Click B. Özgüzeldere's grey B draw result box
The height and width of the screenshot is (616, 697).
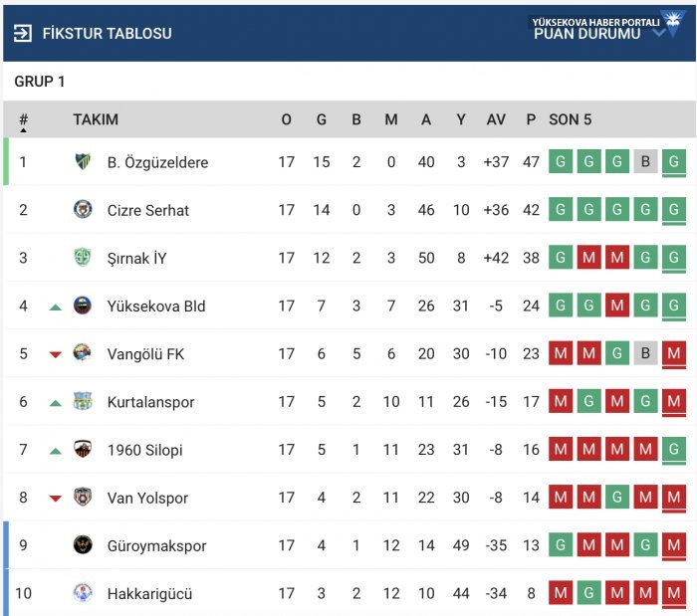tap(646, 162)
